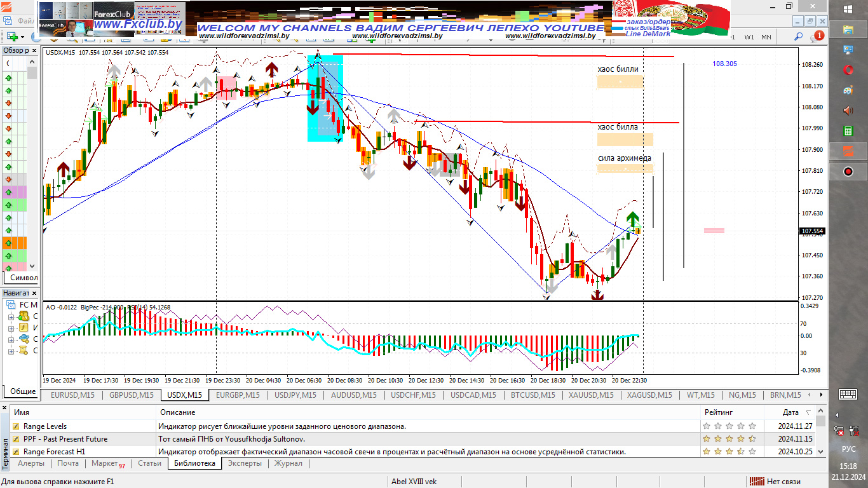This screenshot has height=488, width=868.
Task: Open the Почта terminal tab
Action: coord(68,464)
